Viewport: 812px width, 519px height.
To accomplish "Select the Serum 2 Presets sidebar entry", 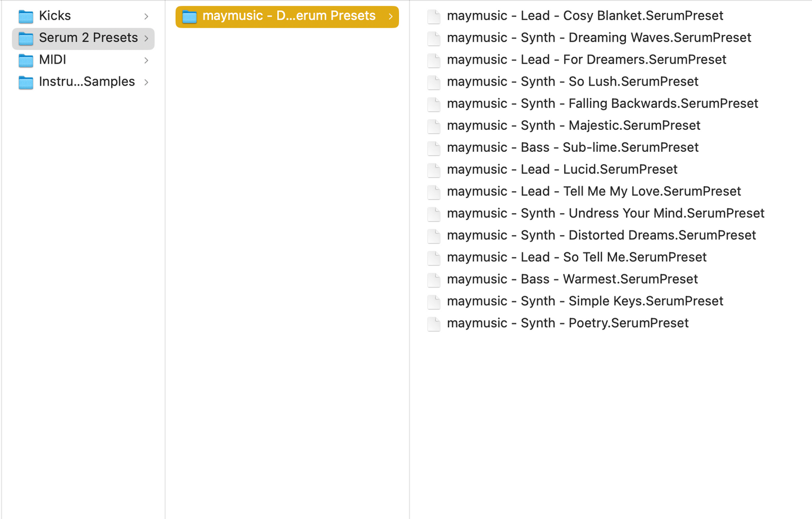I will tap(84, 38).
